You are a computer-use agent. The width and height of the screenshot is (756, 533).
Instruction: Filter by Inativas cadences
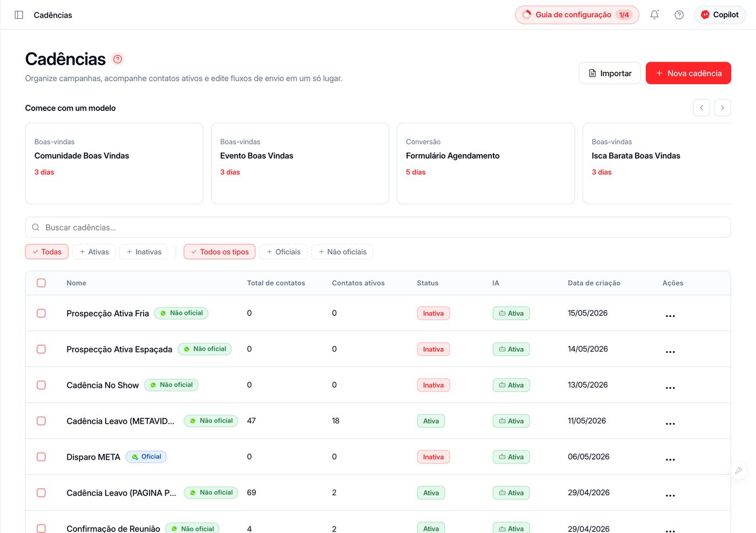[144, 252]
